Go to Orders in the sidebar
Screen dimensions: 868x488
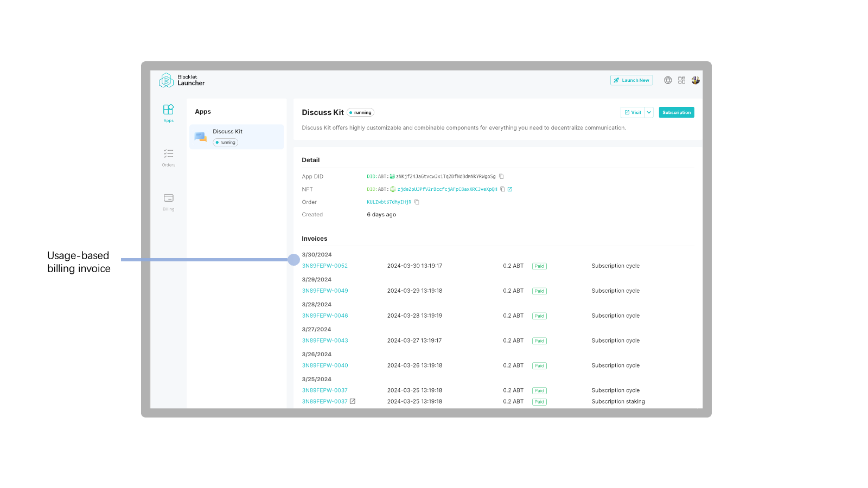168,157
